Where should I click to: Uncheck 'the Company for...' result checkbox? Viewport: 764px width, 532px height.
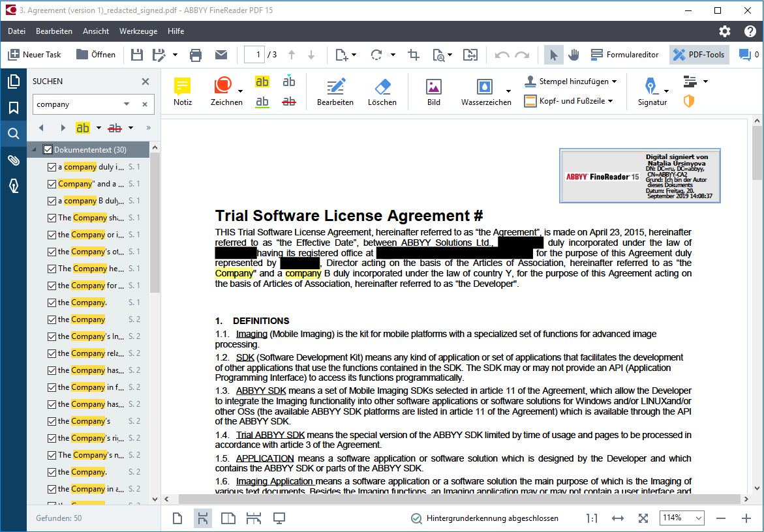(52, 286)
